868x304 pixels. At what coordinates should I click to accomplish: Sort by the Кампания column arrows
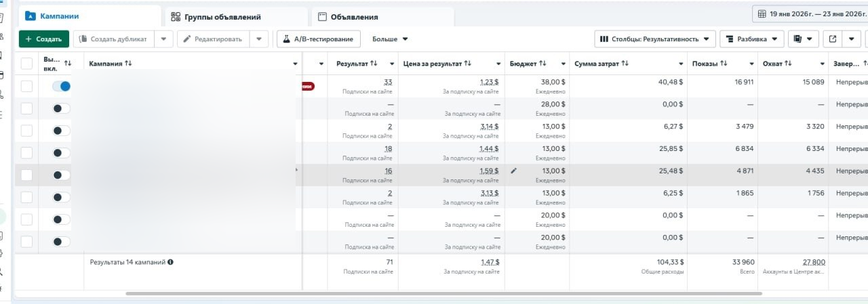point(129,64)
